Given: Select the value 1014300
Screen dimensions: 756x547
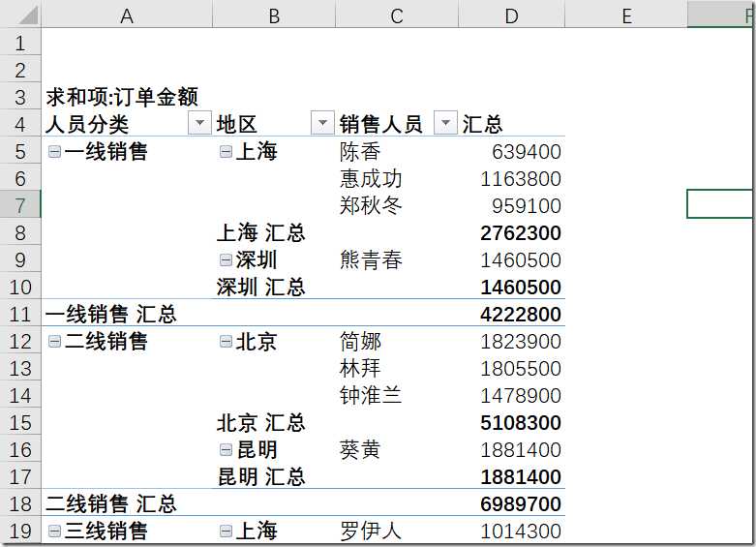Looking at the screenshot, I should (521, 532).
